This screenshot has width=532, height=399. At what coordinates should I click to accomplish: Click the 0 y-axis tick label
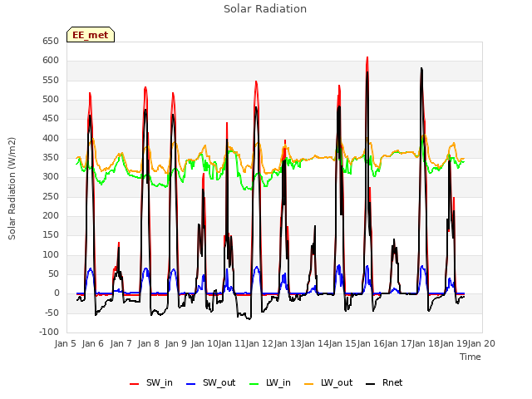(57, 293)
